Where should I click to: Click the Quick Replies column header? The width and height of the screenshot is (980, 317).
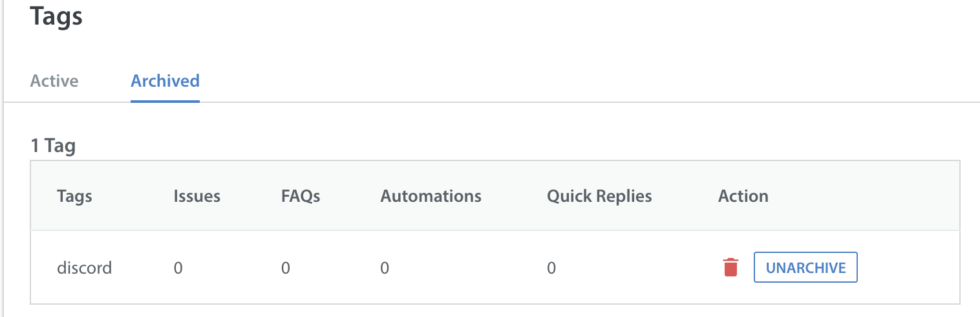point(599,196)
